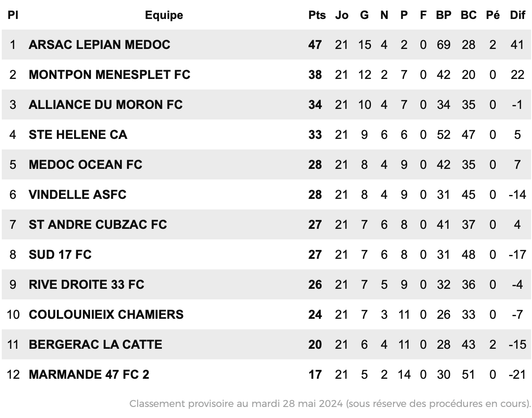Select the Dif column header
532x418 pixels.
517,15
